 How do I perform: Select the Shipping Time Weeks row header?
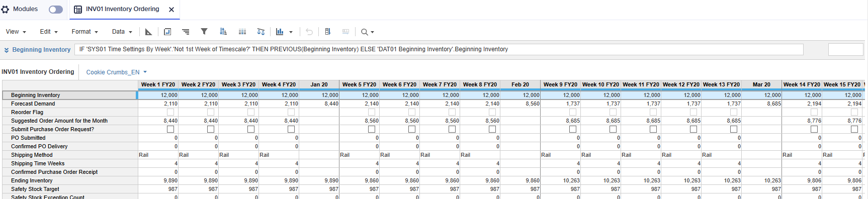(70, 163)
